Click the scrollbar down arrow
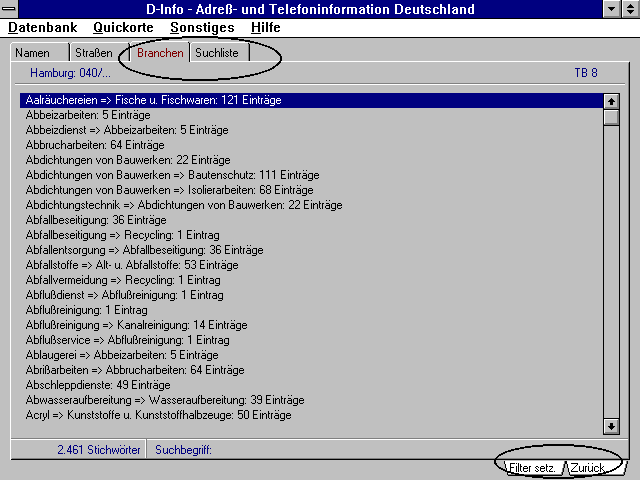 click(611, 427)
